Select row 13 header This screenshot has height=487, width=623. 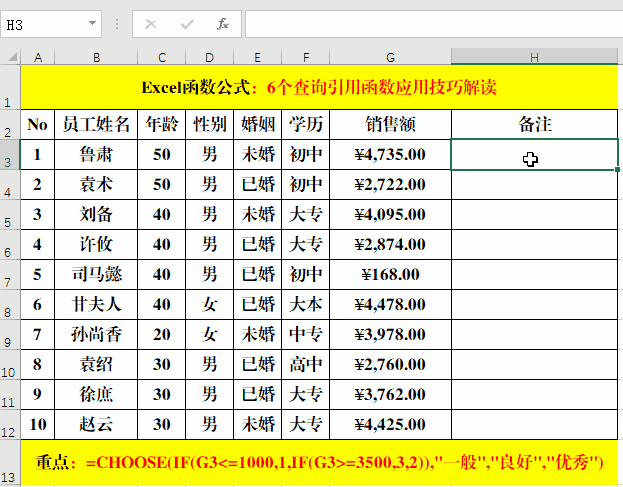pos(10,462)
